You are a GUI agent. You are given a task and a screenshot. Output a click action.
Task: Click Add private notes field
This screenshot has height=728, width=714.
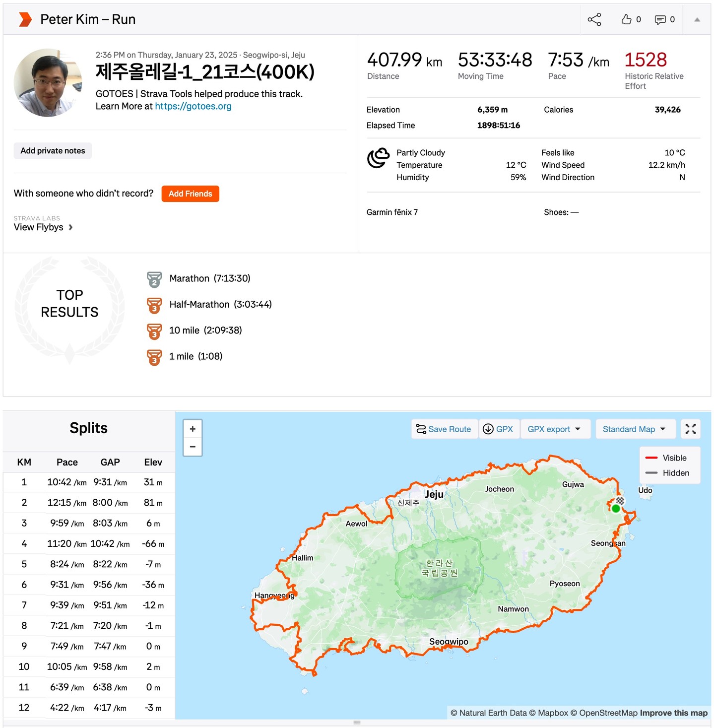point(53,150)
